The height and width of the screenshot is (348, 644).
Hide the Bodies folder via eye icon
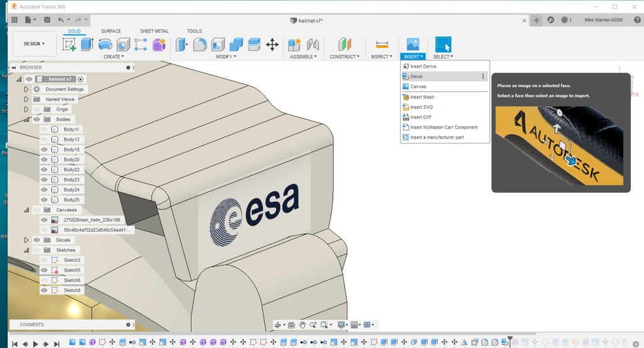[x=36, y=119]
